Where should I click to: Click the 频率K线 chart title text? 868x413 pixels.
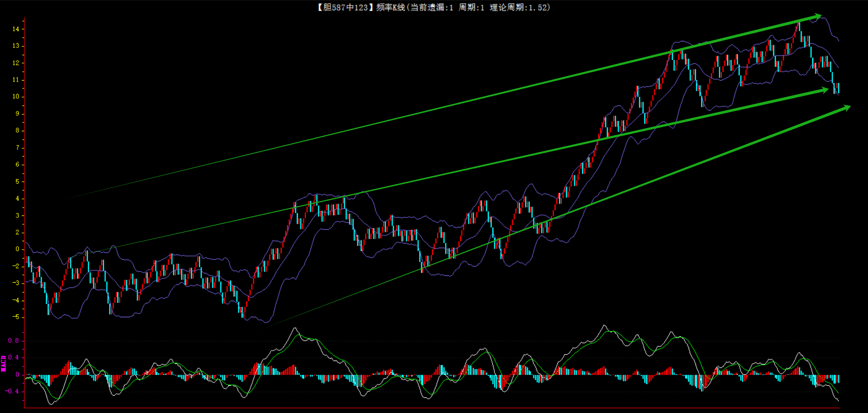click(x=390, y=7)
